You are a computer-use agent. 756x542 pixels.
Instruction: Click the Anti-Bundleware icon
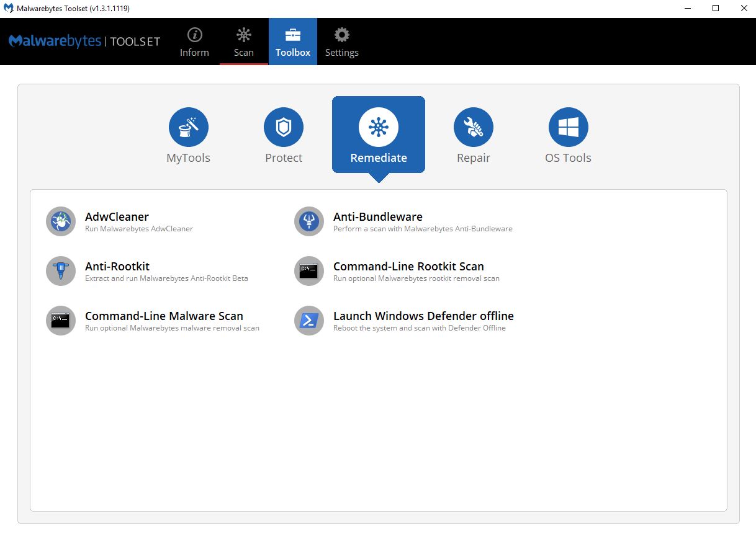pos(309,221)
